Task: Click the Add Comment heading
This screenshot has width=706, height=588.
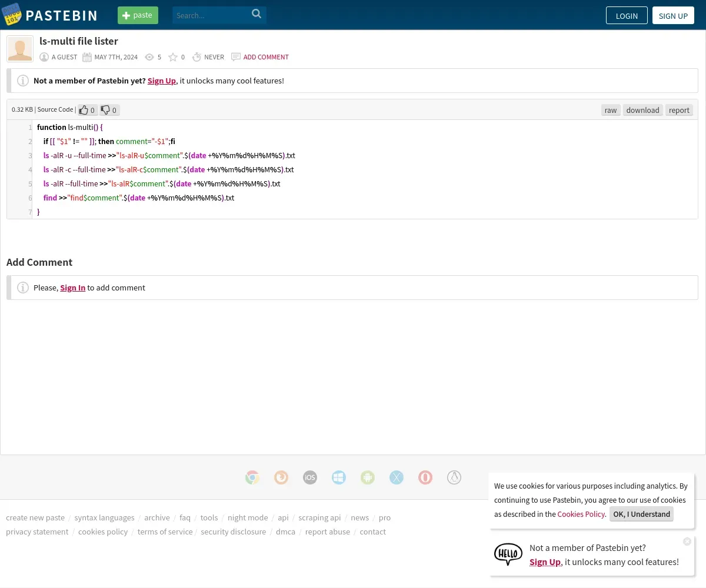Action: 39,262
